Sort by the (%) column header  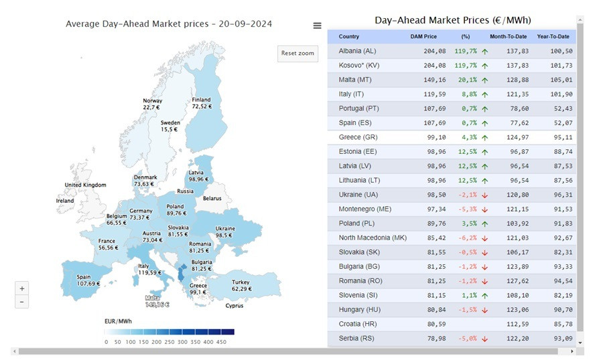[x=466, y=37]
